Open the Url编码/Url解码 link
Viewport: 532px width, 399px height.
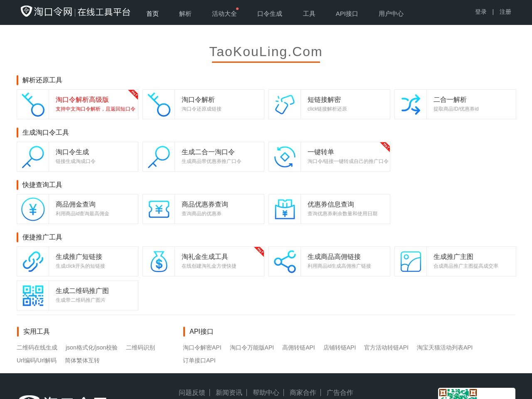click(37, 360)
